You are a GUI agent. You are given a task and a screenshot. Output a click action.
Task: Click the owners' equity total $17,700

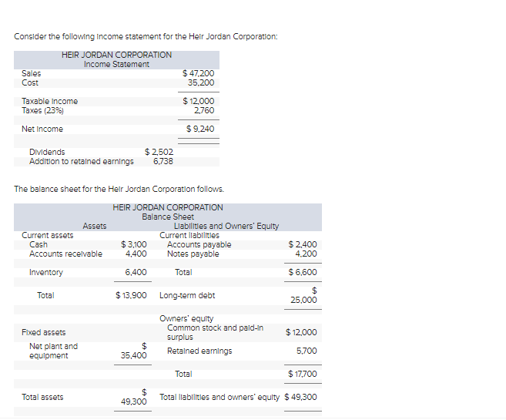303,375
